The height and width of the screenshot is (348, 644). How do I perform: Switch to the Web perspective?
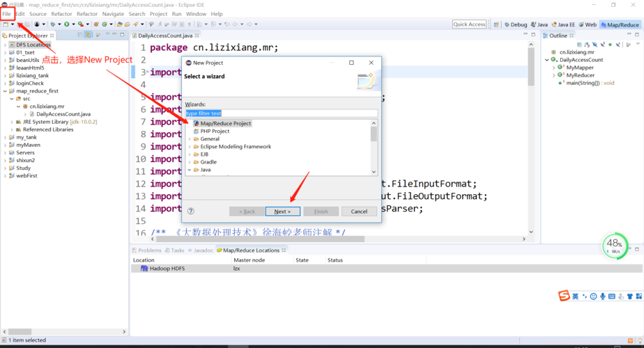pos(588,24)
